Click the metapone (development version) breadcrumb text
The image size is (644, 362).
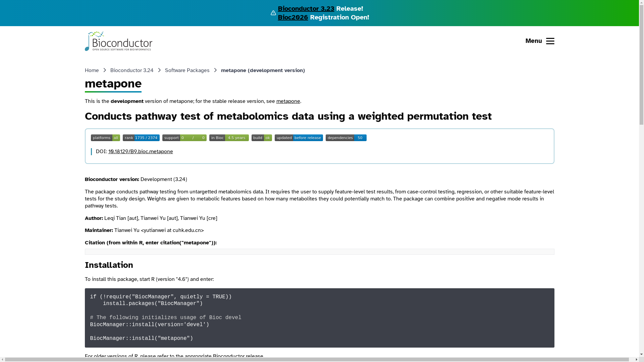(x=263, y=70)
